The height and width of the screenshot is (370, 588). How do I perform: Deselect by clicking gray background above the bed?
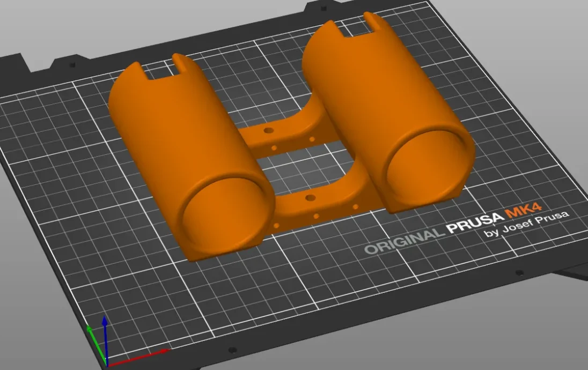click(161, 21)
